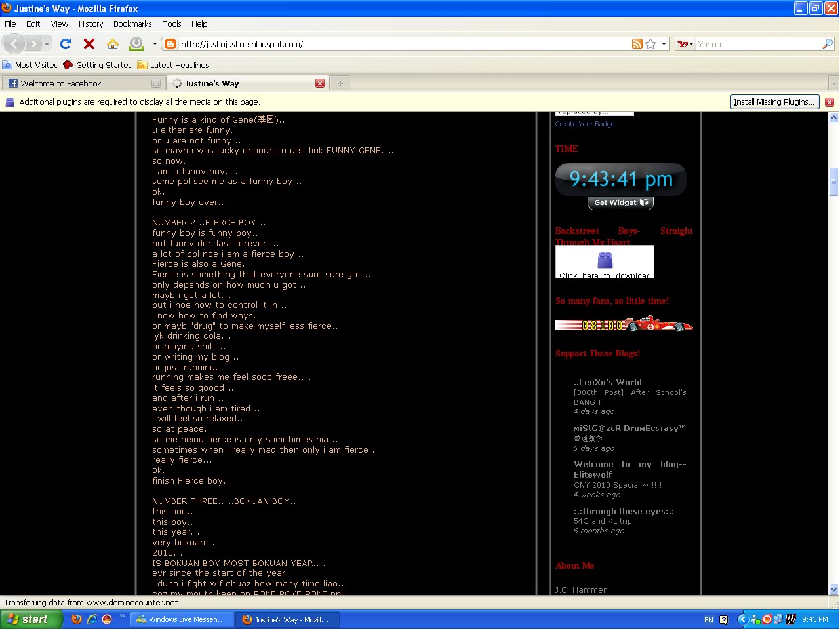Click the Get Widget button

[x=620, y=202]
